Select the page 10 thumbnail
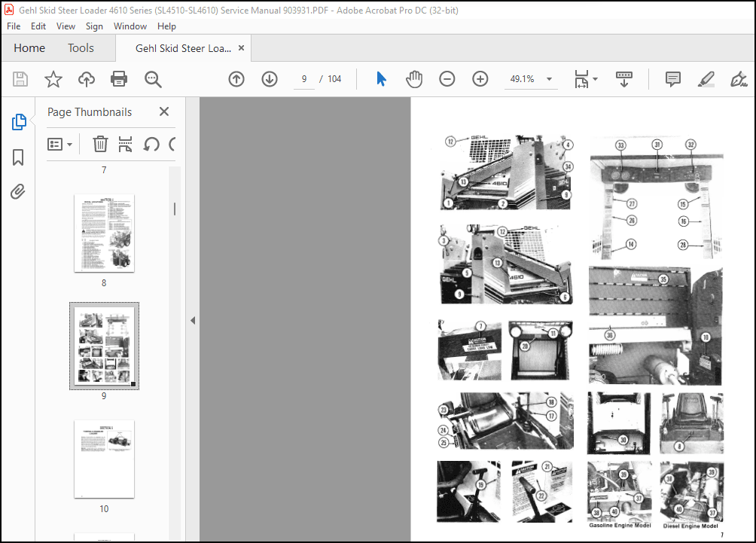 (104, 459)
